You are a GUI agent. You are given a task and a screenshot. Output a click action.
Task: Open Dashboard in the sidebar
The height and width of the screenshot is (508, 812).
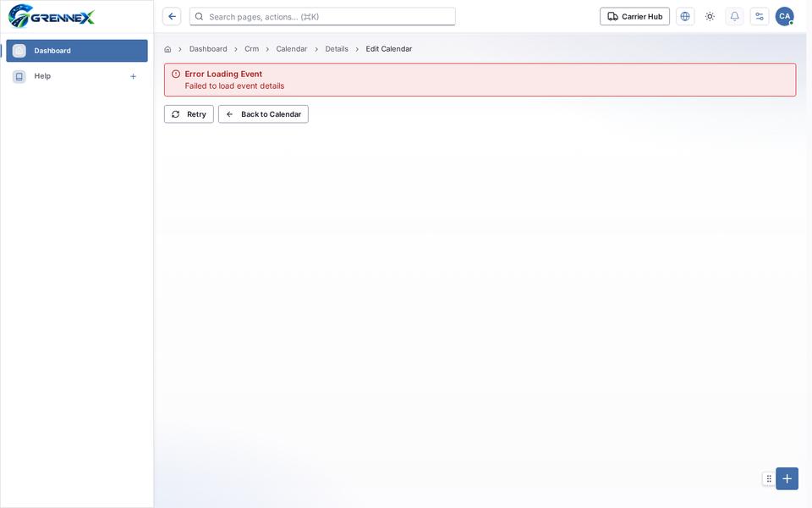(77, 51)
